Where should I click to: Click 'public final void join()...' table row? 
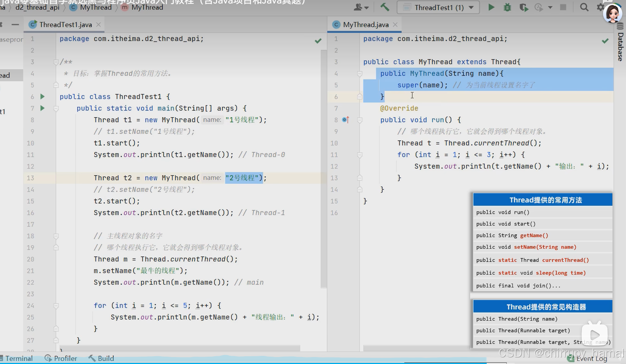coord(543,285)
